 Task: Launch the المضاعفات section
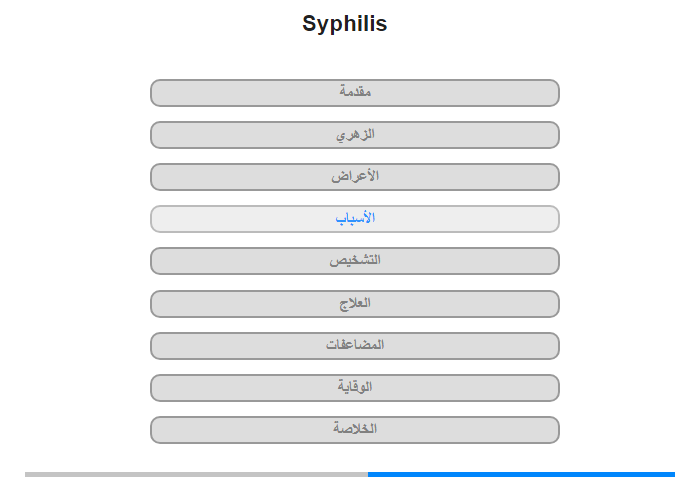[355, 346]
